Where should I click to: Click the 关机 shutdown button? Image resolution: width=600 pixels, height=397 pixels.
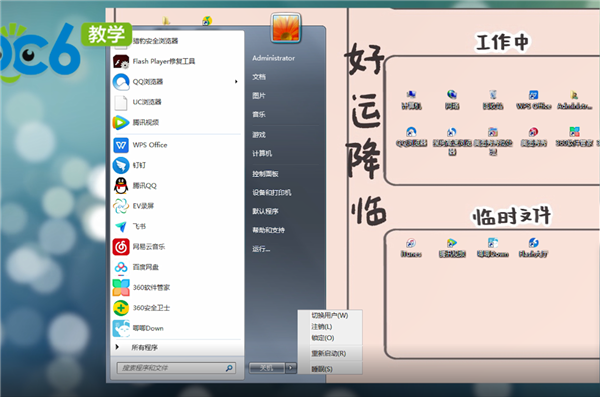tap(267, 368)
